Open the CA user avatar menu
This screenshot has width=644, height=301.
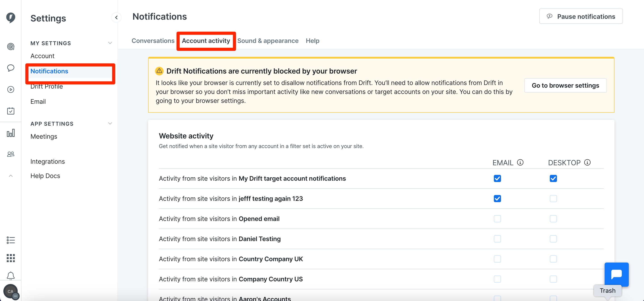(x=11, y=292)
